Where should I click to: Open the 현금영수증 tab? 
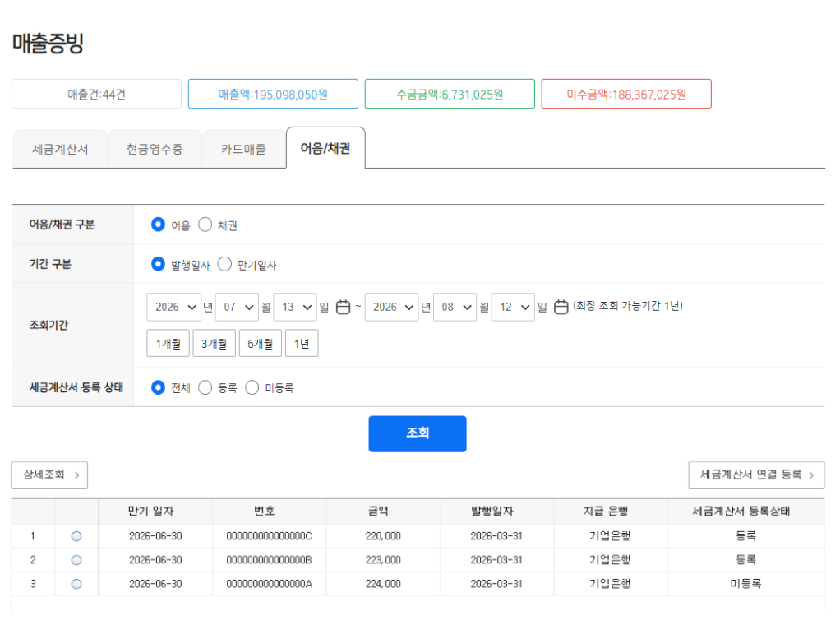click(x=155, y=149)
